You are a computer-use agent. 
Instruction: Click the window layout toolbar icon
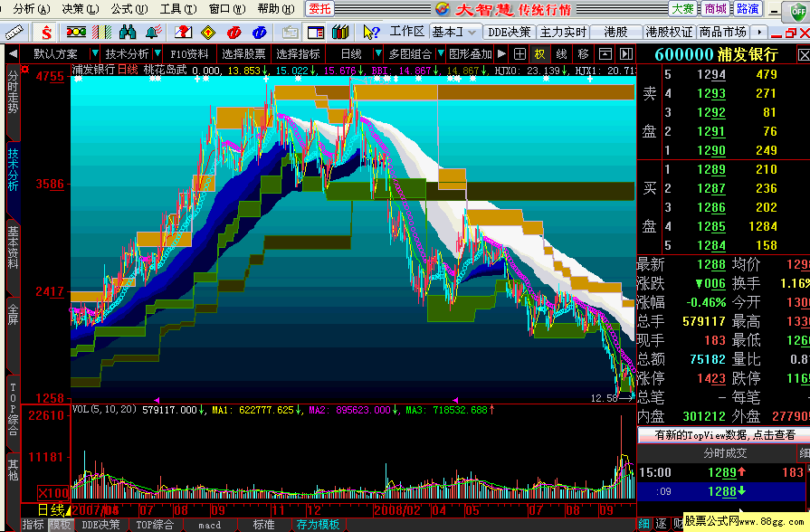[315, 32]
